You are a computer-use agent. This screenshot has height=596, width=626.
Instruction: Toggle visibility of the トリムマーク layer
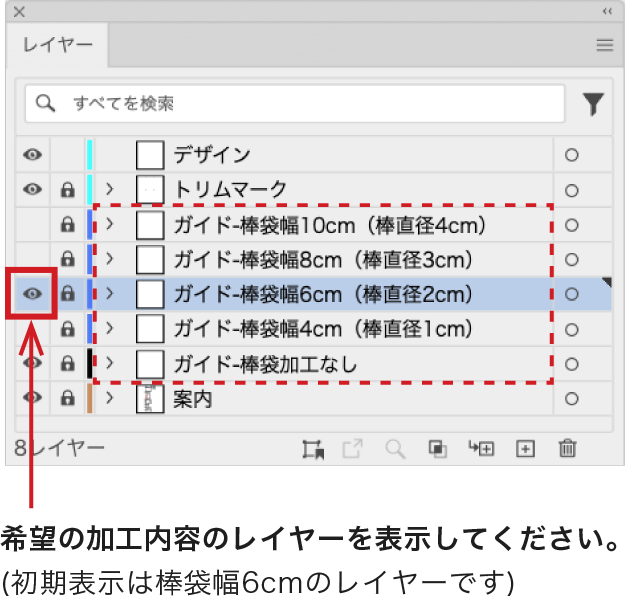32,189
